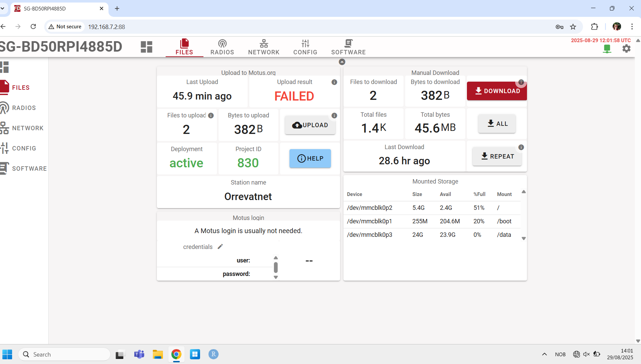This screenshot has width=641, height=364.
Task: Open the SOFTWARE tab in top navigation
Action: 348,47
